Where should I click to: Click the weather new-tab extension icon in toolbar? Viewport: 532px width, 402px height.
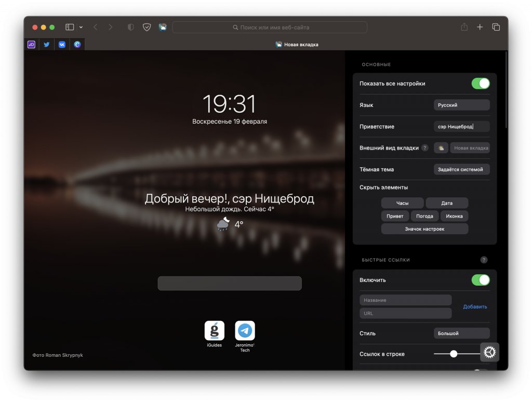pos(163,27)
